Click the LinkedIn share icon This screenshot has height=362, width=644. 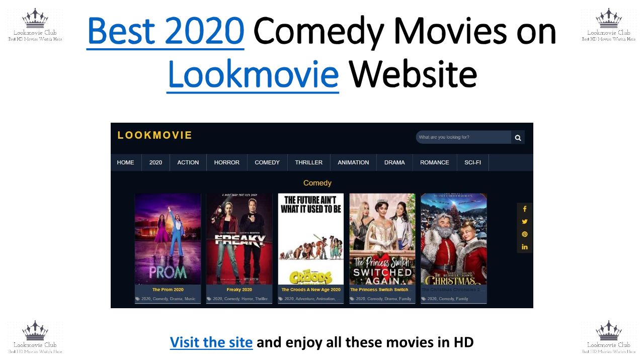point(524,246)
